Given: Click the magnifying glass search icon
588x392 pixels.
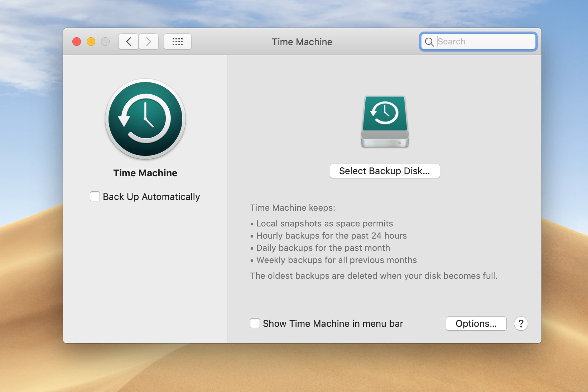Looking at the screenshot, I should pyautogui.click(x=429, y=42).
